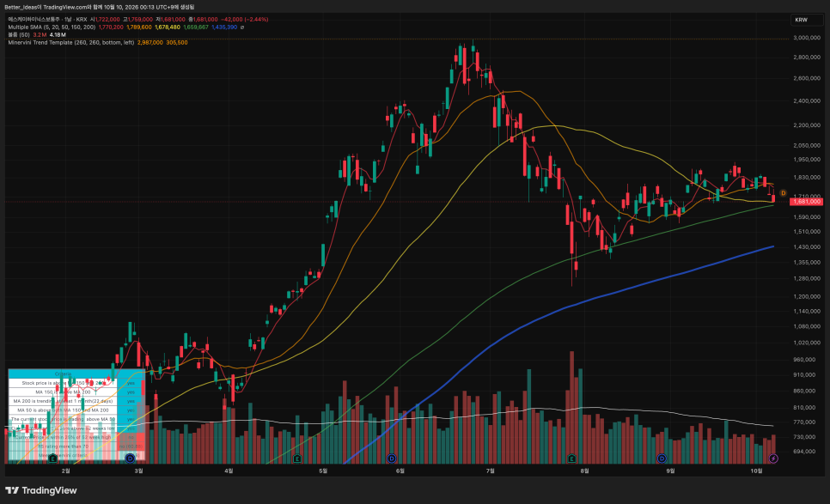
Task: Select the Minervini Trend Template indicator legend
Action: 71,42
